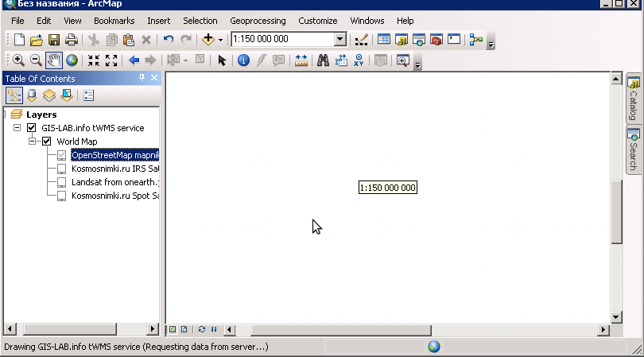Screen dimensions: 644x357
Task: Enable Kosmosnimki.ru IRS layer checkbox
Action: coord(61,169)
